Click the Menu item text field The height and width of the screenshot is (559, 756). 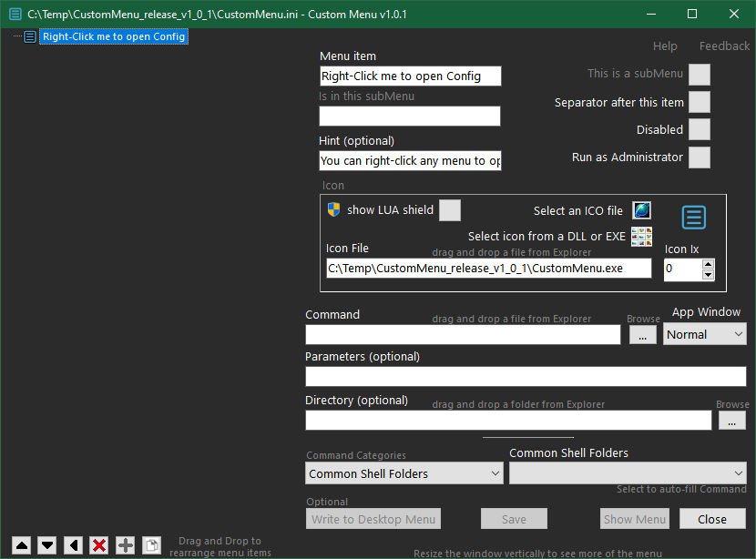pos(410,76)
